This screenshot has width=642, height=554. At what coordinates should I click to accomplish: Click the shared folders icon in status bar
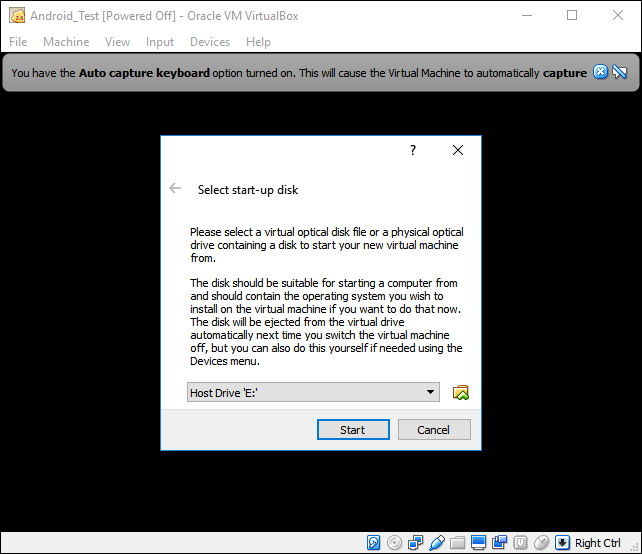458,543
